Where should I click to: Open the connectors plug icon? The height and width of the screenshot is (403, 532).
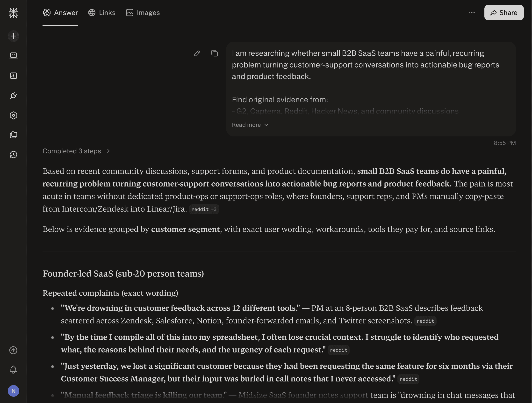[14, 96]
